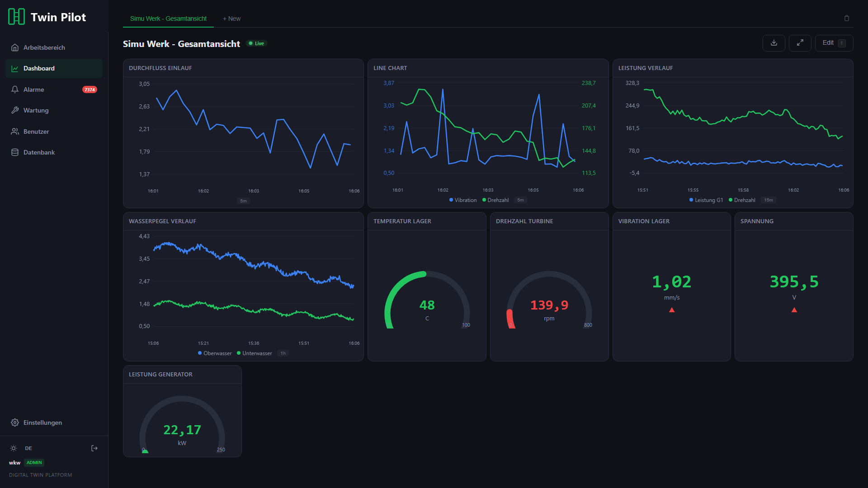Toggle Unterwasser legend entry
Viewport: 868px width, 488px height.
(x=255, y=353)
